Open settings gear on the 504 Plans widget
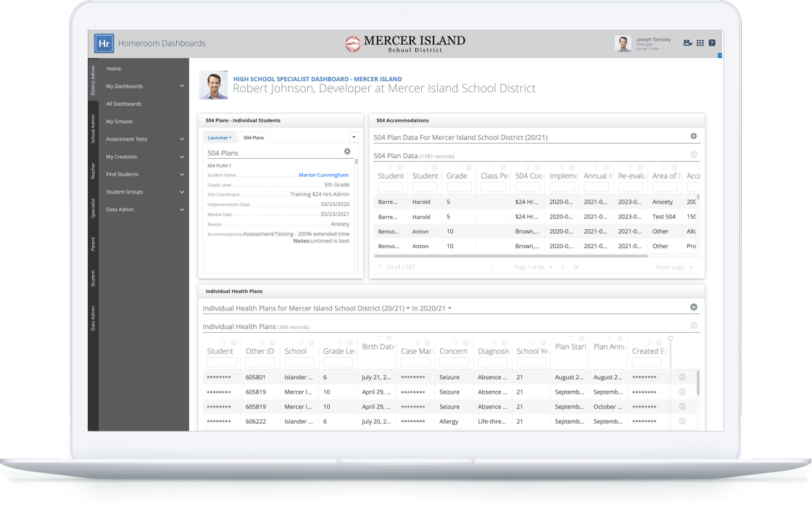 (x=347, y=152)
